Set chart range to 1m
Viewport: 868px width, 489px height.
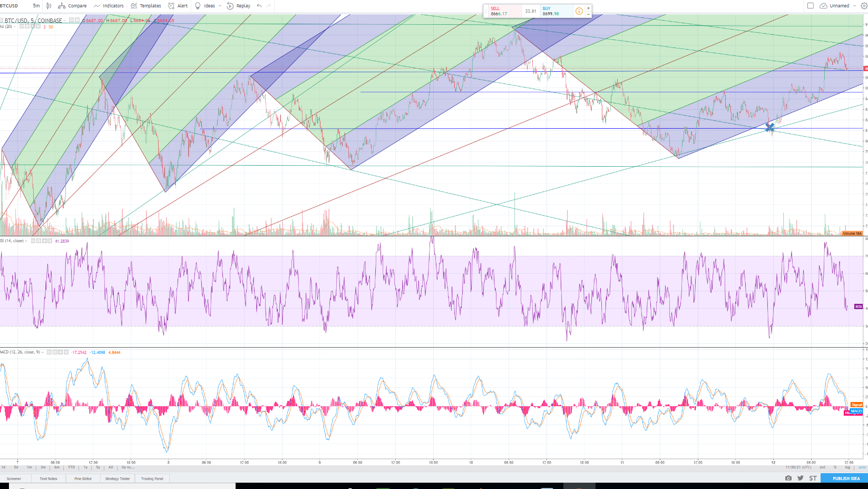tap(29, 467)
